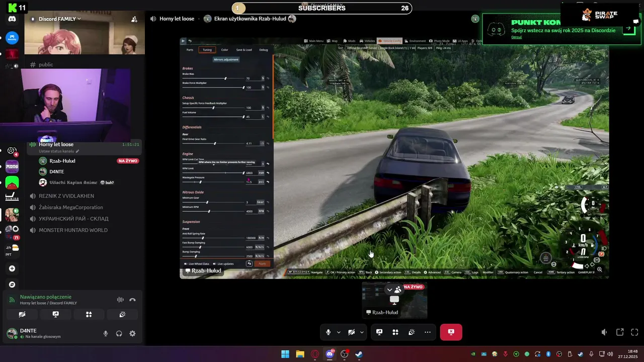Reset Wastegate Pressure value arrow
Image resolution: width=644 pixels, height=362 pixels.
[268, 182]
